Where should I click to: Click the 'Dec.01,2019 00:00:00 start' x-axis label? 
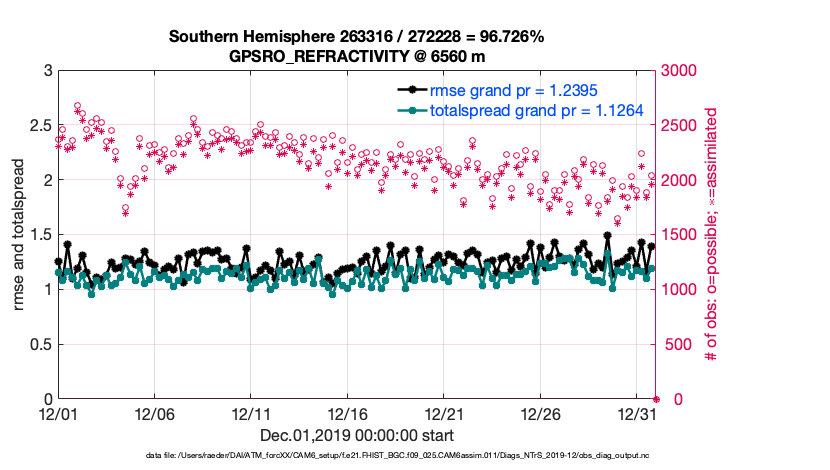[x=356, y=435]
